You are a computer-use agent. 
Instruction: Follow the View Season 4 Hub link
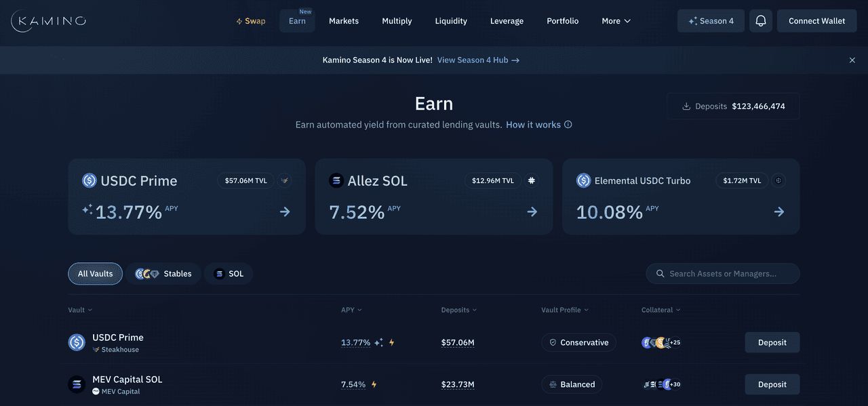(x=478, y=60)
